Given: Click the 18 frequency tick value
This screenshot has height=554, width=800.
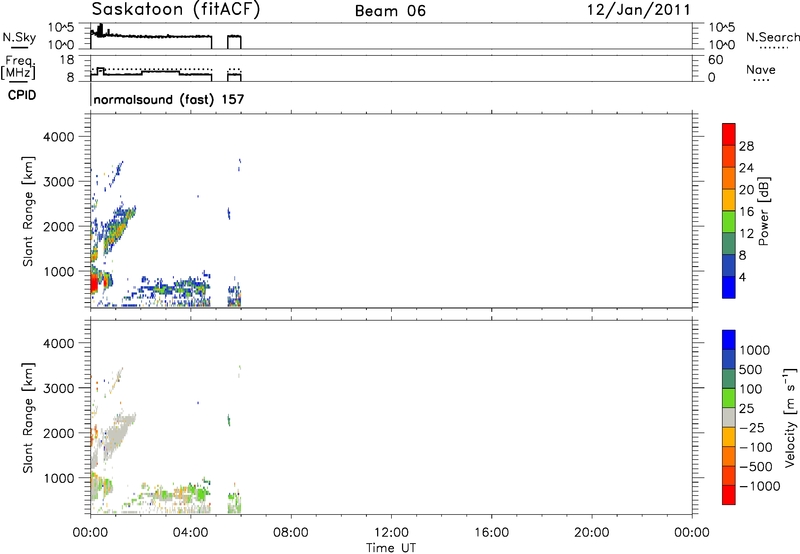Looking at the screenshot, I should click(67, 60).
